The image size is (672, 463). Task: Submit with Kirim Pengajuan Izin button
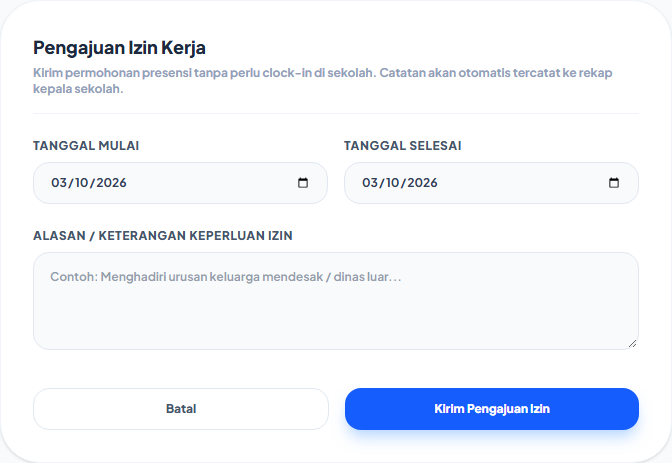tap(492, 409)
